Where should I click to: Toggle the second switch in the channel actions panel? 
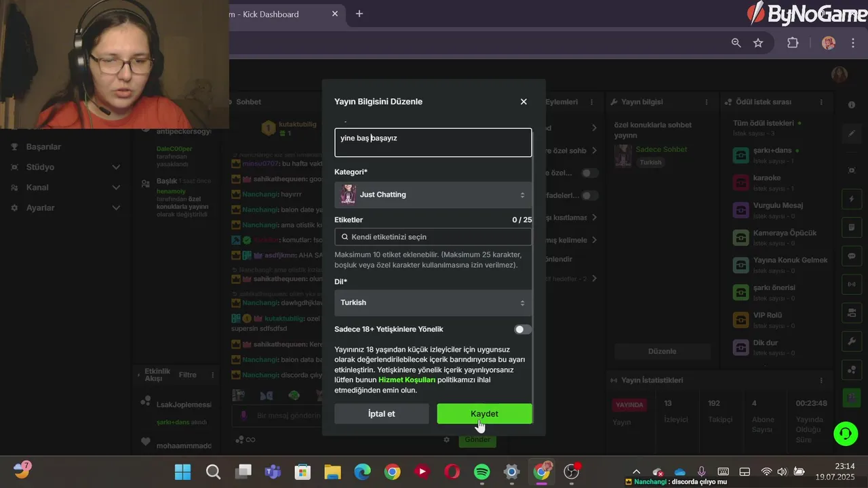tap(590, 195)
